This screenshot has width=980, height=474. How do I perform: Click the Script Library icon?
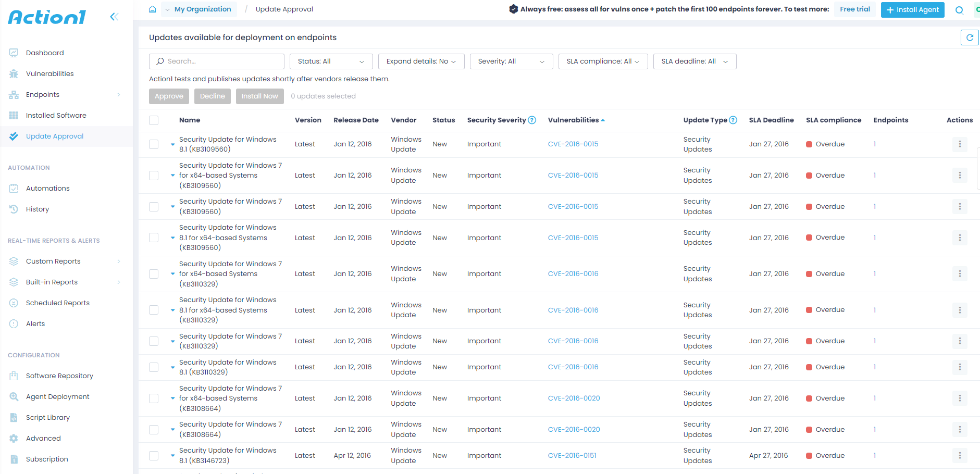click(14, 417)
